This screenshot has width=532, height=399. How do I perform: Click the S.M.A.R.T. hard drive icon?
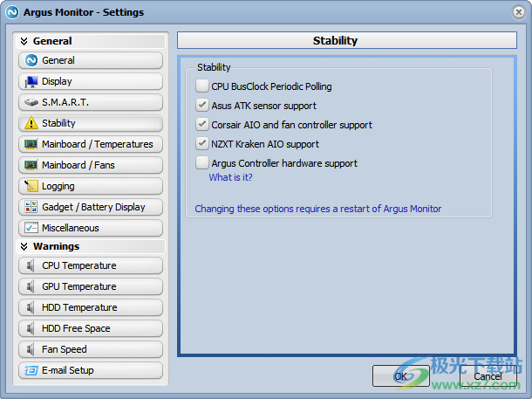click(x=31, y=102)
